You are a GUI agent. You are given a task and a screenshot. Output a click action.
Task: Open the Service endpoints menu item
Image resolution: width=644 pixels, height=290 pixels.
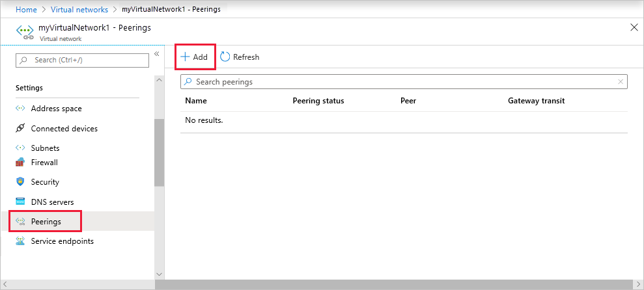coord(62,241)
